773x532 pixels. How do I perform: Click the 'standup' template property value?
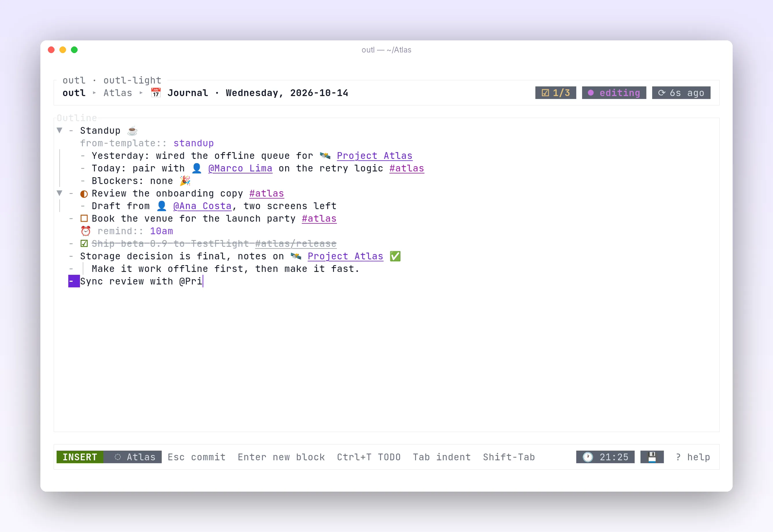tap(194, 143)
